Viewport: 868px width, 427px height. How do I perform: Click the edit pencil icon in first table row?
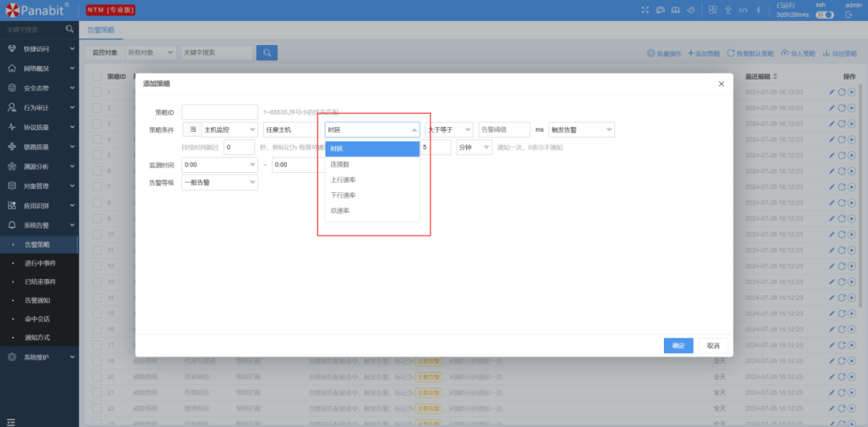[832, 92]
